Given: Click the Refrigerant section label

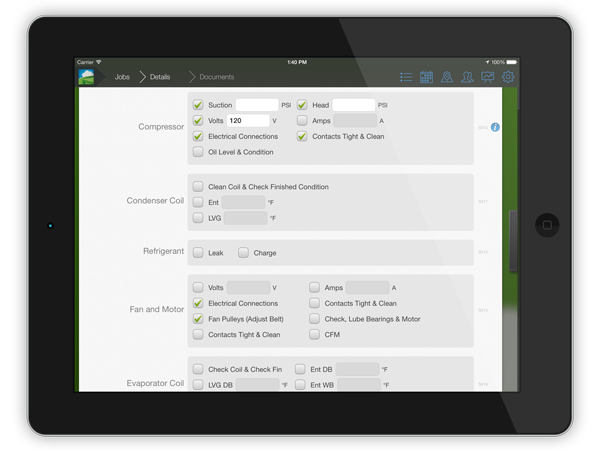Looking at the screenshot, I should (163, 251).
